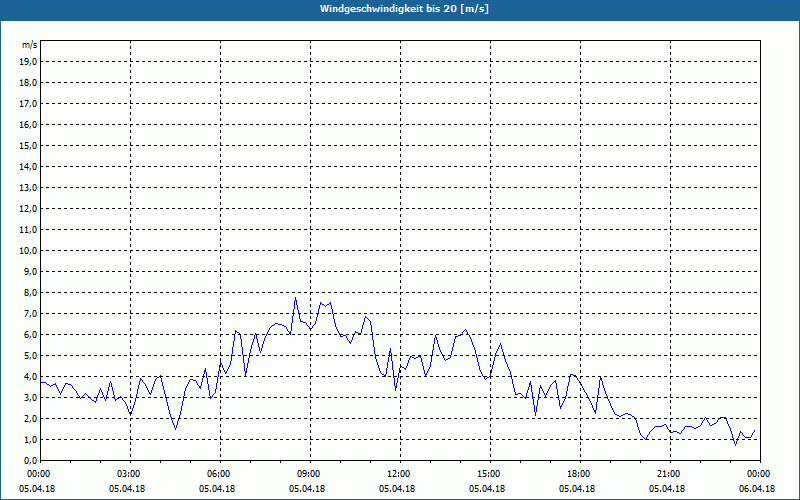This screenshot has height=500, width=800.
Task: Click the "00:00" time label above 06.04.18
Action: [x=758, y=474]
